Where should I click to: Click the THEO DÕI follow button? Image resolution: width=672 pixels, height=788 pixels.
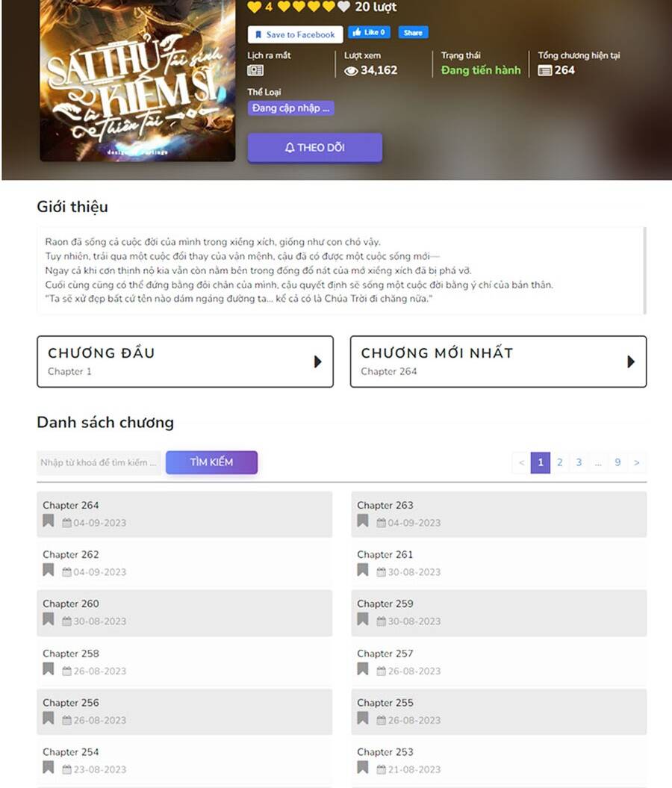coord(314,148)
